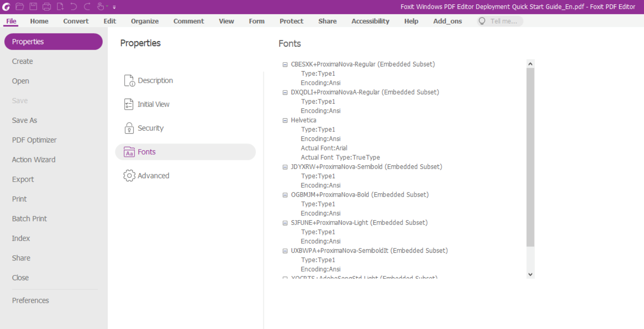The width and height of the screenshot is (644, 329).
Task: Open the Add_ons ribbon tab
Action: pyautogui.click(x=448, y=21)
